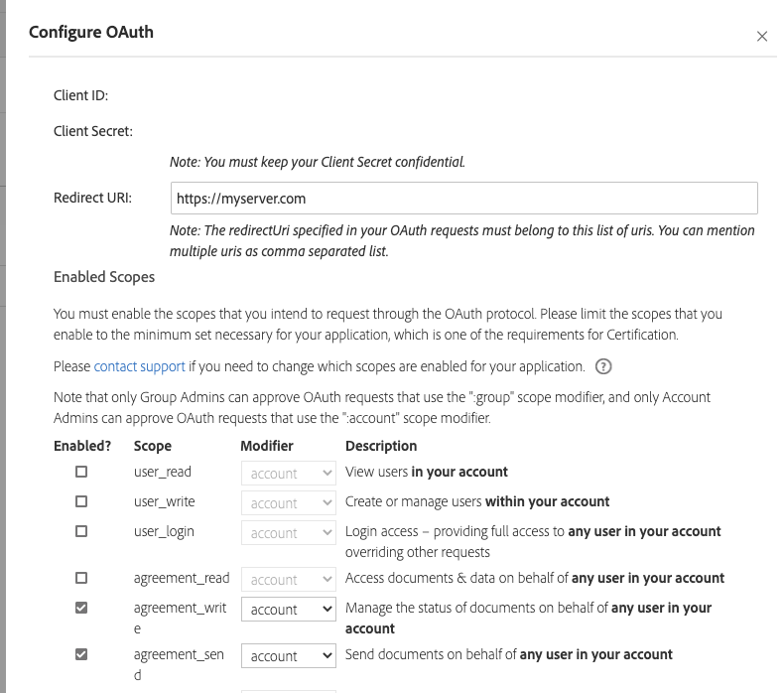Select the Client ID label
The height and width of the screenshot is (693, 784).
(81, 95)
